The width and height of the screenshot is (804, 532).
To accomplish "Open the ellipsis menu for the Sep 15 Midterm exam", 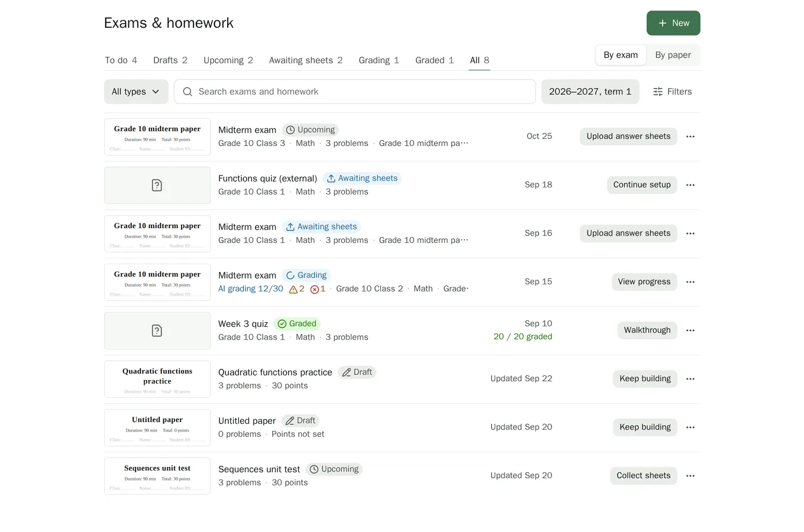I will 690,282.
